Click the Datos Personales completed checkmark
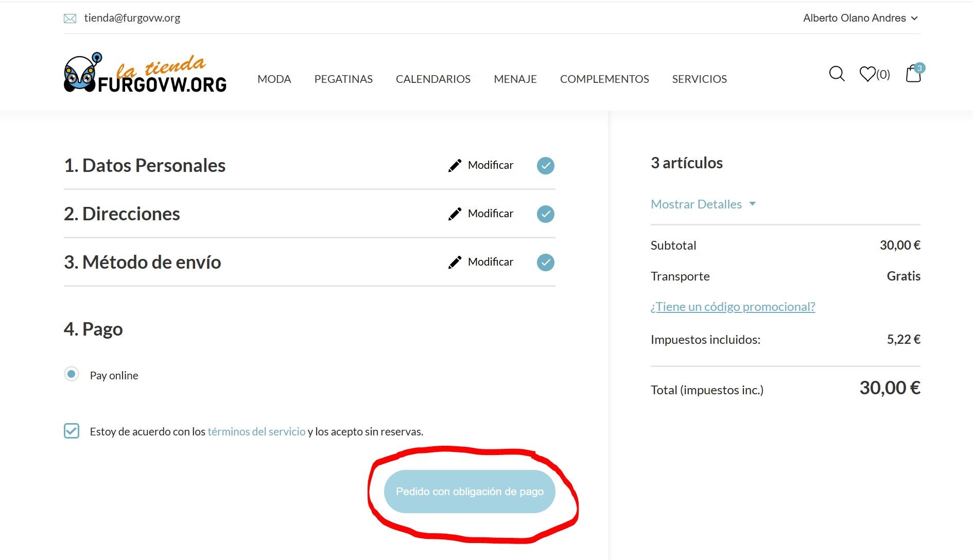Image resolution: width=973 pixels, height=560 pixels. [545, 166]
